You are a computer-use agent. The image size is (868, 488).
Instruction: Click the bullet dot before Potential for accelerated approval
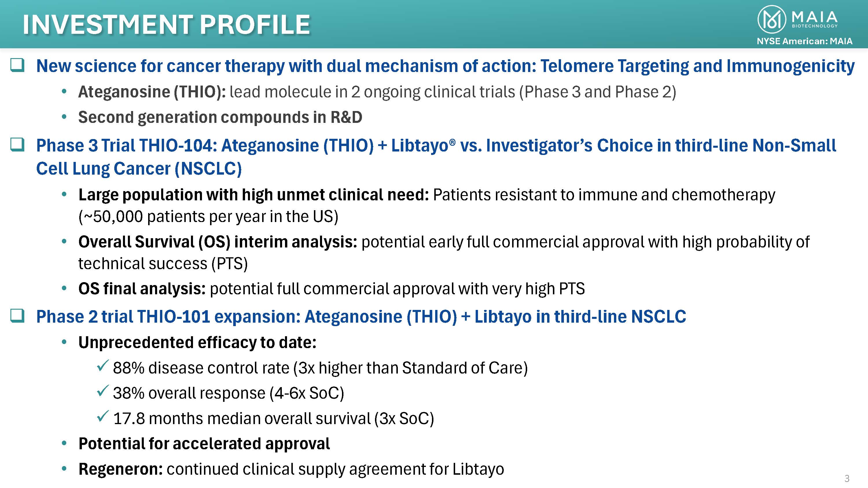pos(64,443)
